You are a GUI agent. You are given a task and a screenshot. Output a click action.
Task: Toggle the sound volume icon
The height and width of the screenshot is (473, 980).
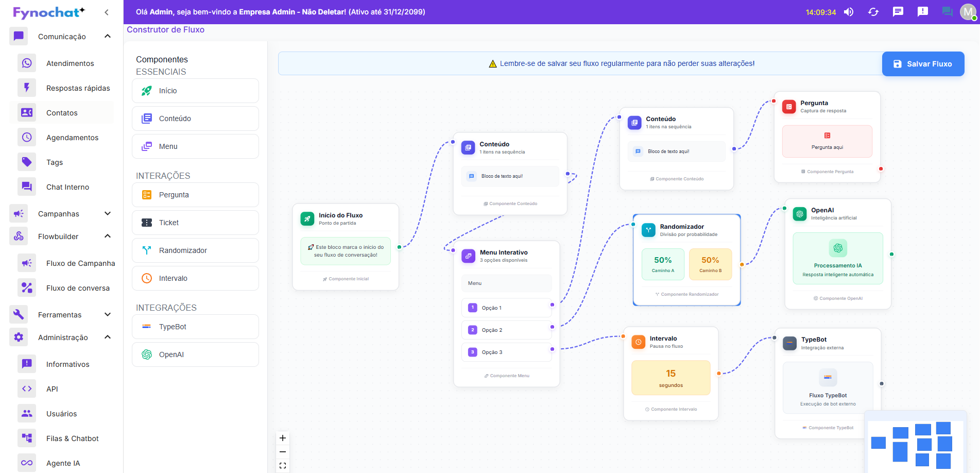(849, 12)
